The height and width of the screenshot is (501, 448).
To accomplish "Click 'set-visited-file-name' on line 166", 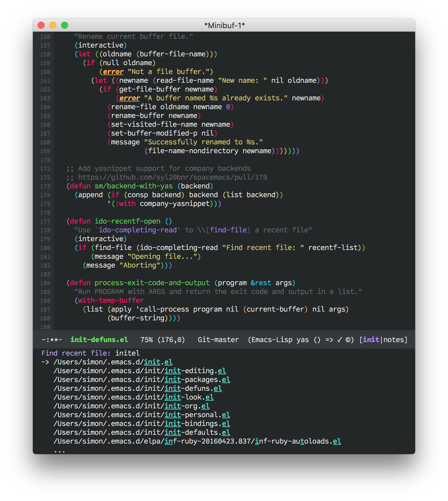I will 154,124.
